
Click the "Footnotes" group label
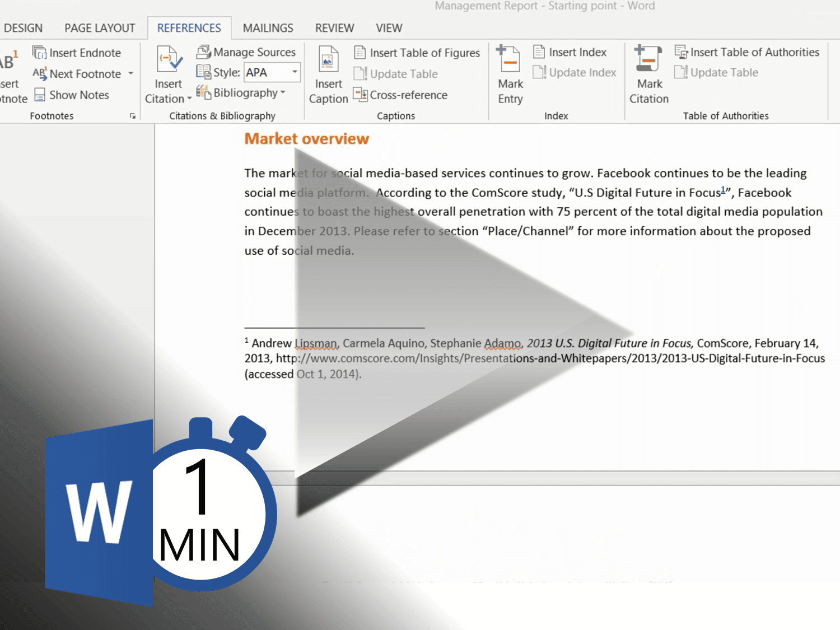click(52, 116)
